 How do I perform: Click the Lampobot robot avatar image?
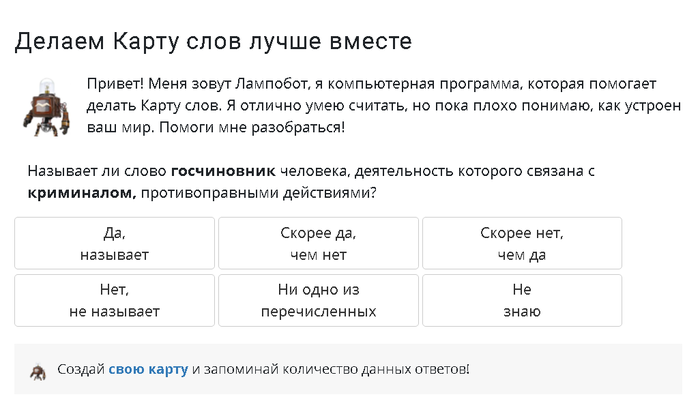pyautogui.click(x=43, y=104)
